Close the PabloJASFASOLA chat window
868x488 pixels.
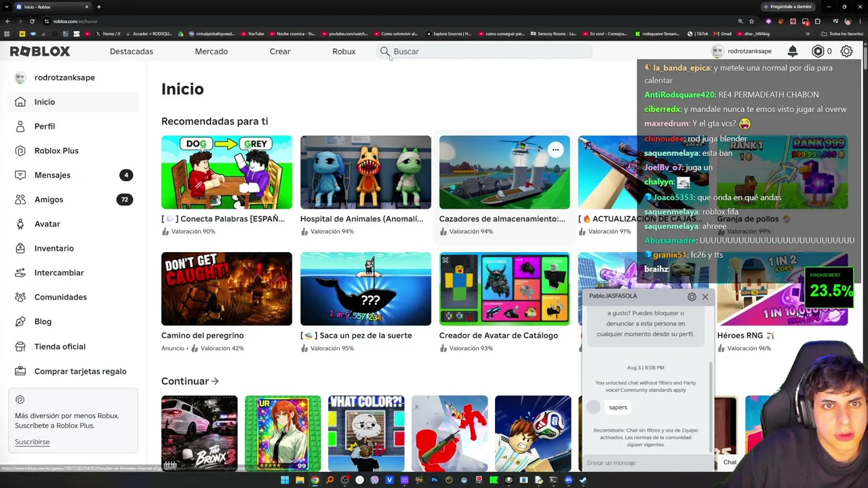click(x=705, y=296)
